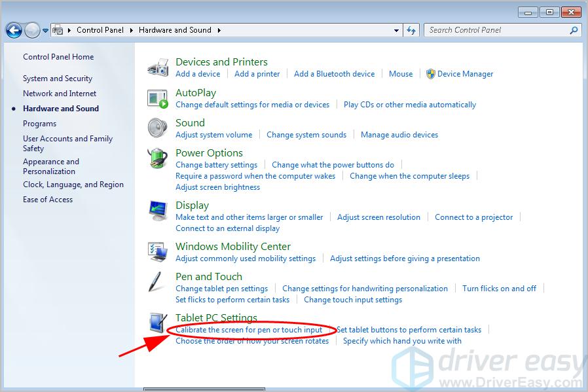
Task: Expand the arrow after Control Panel breadcrumb
Action: (131, 30)
